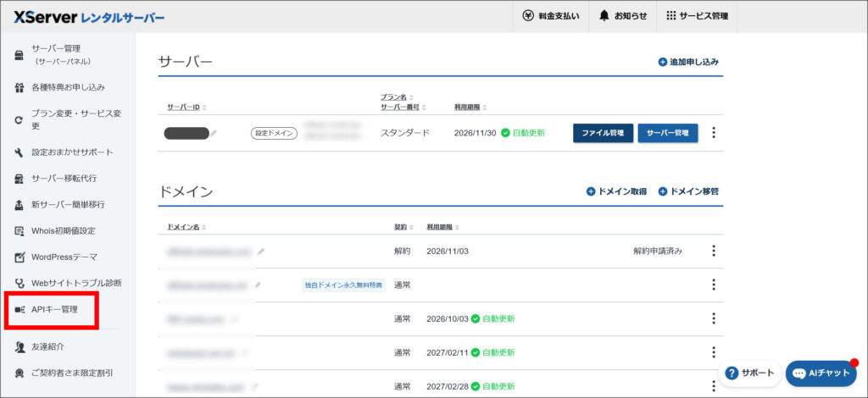Click pencil icon on 解約 domain row
Viewport: 868px width, 398px height.
261,252
